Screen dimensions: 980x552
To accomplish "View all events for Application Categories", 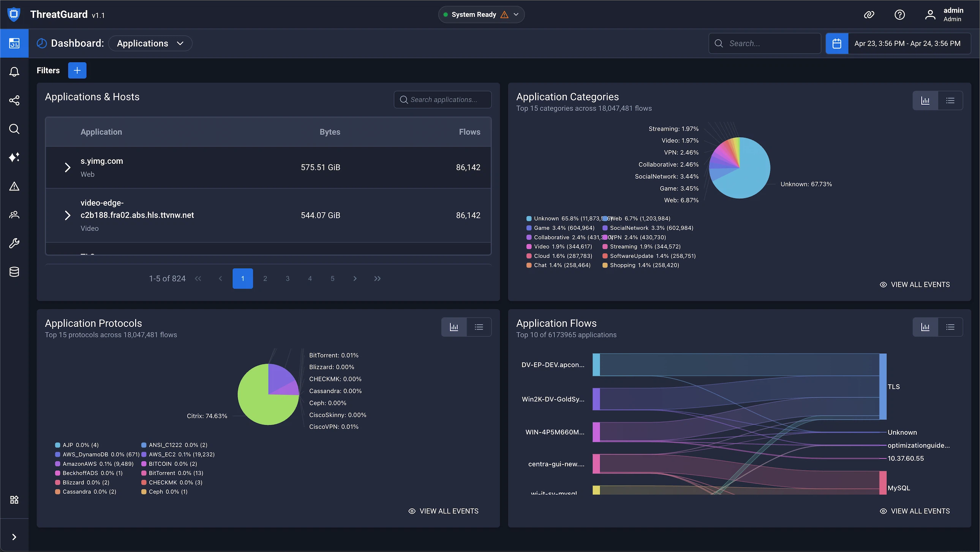I will (915, 285).
